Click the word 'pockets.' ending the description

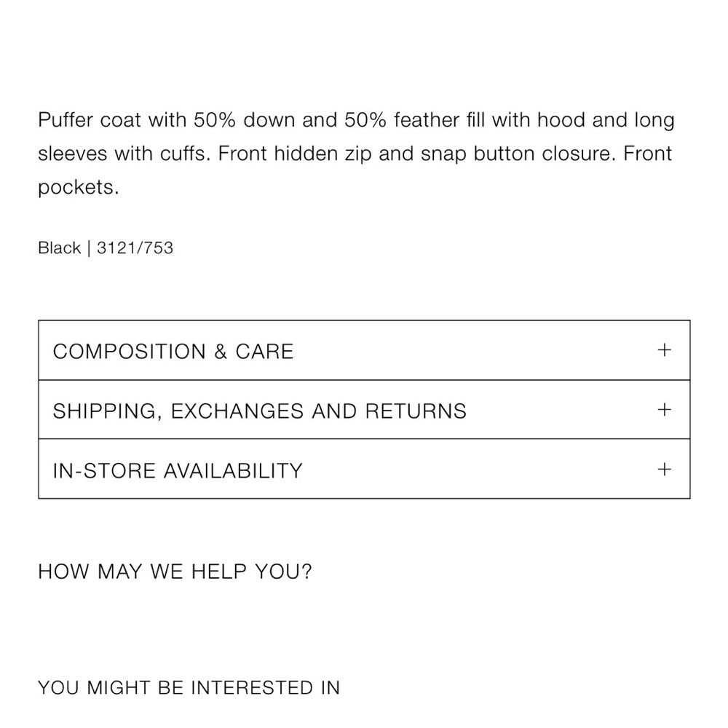click(79, 188)
